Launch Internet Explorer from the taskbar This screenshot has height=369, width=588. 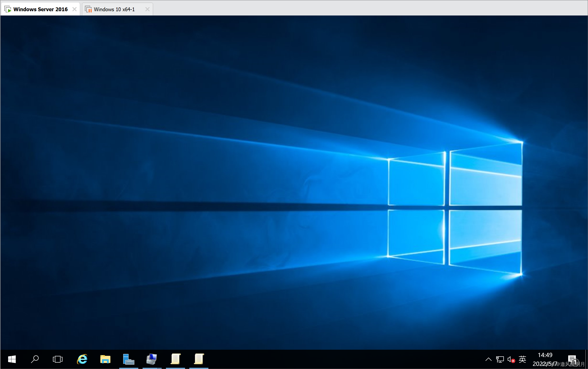(82, 359)
